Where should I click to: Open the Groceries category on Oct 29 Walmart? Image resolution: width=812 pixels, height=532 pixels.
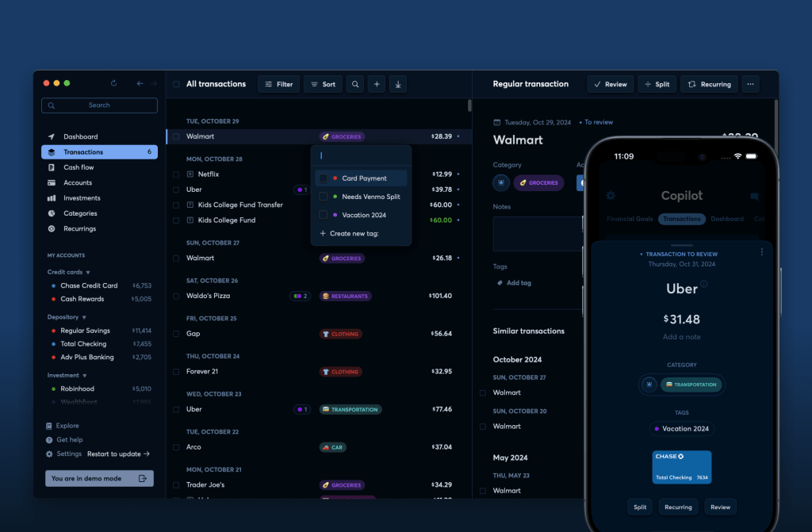coord(343,136)
